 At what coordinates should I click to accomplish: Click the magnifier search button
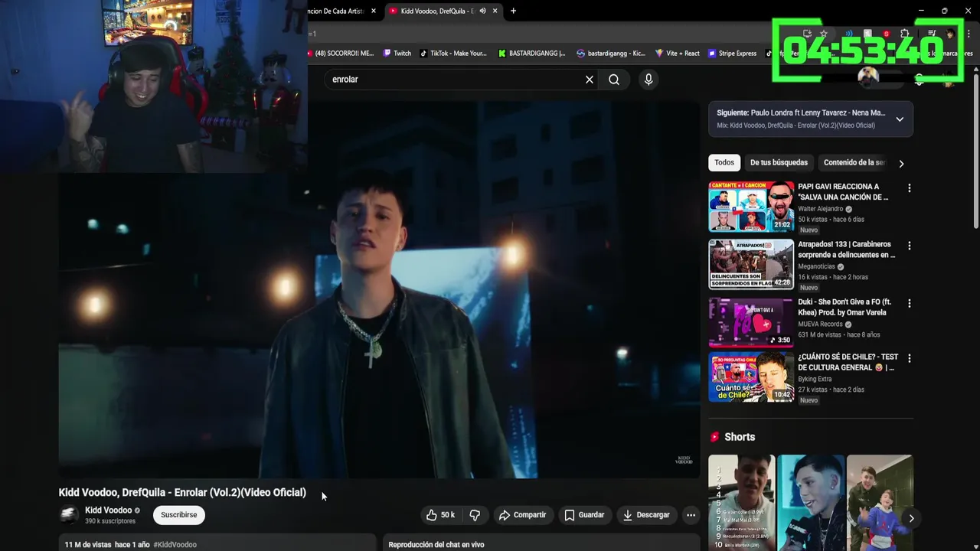tap(614, 80)
